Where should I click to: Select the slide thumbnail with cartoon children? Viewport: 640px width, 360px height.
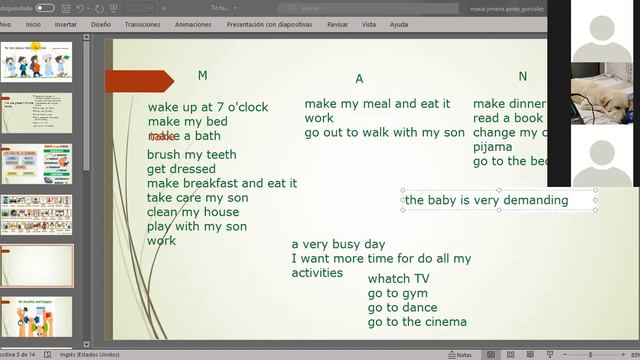[37, 62]
